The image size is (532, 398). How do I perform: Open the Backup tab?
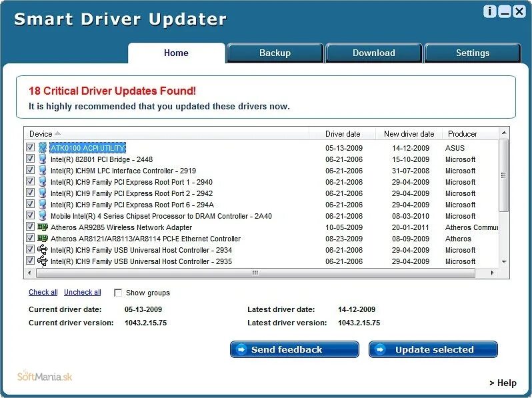coord(275,53)
